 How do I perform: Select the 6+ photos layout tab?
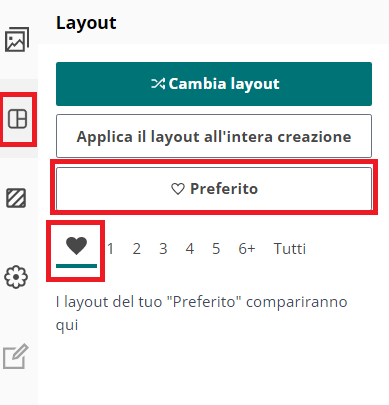(x=247, y=249)
